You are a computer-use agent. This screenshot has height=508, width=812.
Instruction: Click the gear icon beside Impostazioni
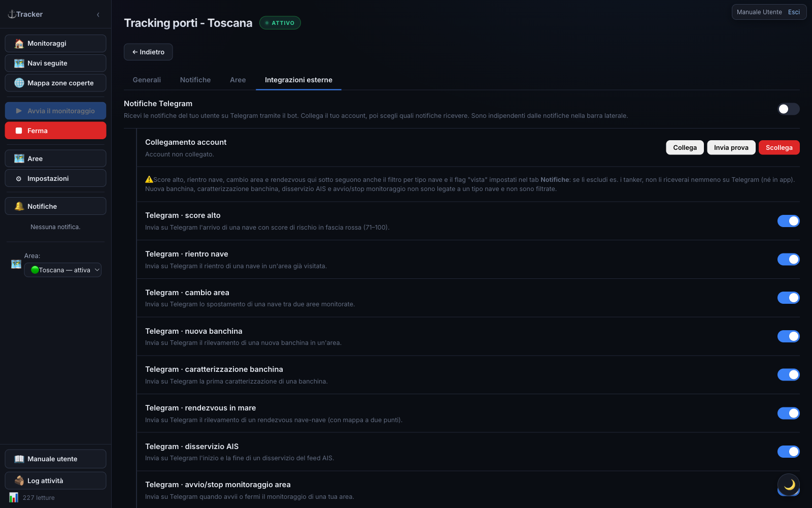point(19,179)
